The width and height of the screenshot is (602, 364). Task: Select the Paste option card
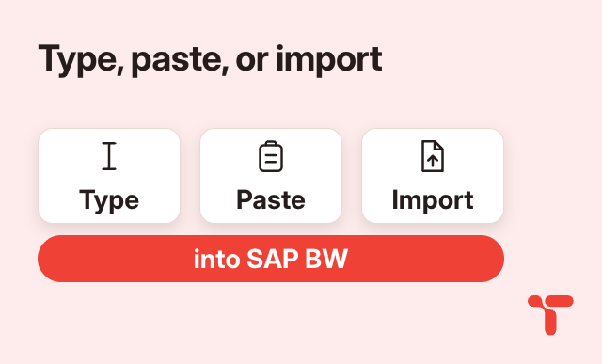(x=271, y=176)
